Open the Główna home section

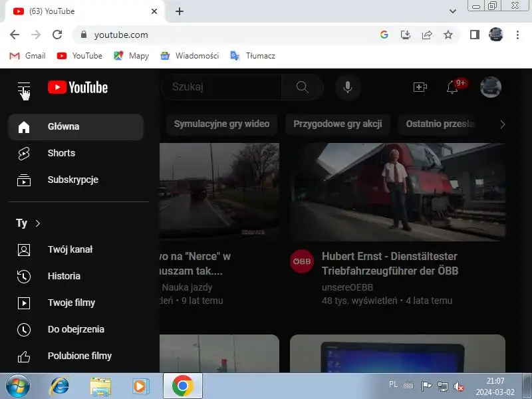76,127
